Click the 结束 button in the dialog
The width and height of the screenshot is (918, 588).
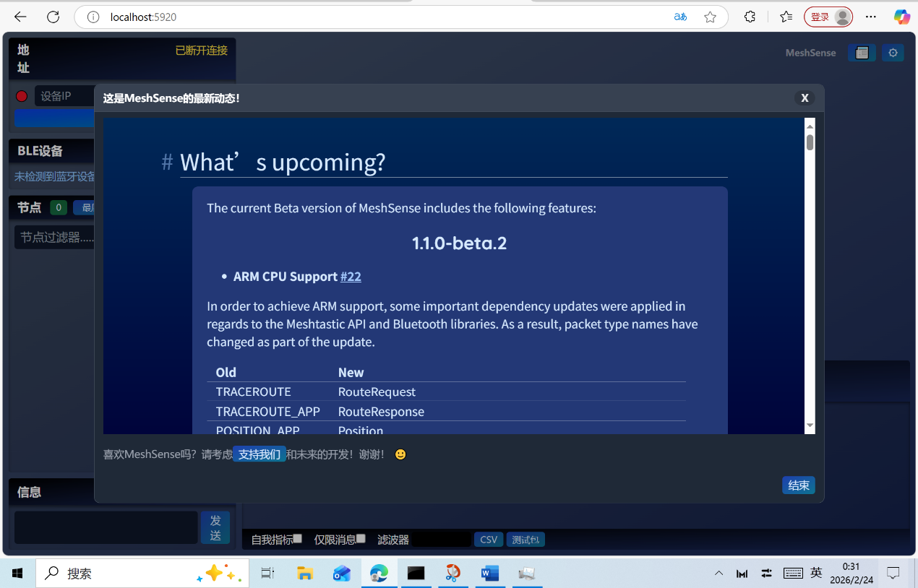pos(799,485)
